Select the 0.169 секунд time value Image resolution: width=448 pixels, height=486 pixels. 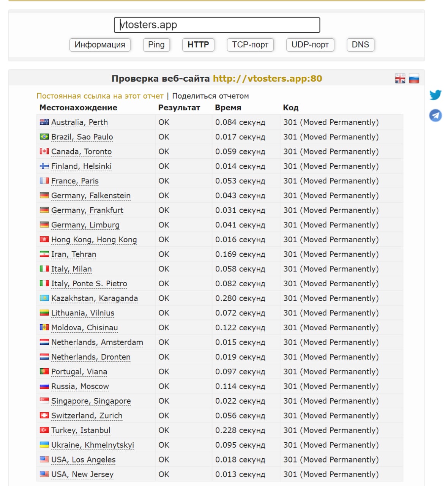tap(240, 254)
